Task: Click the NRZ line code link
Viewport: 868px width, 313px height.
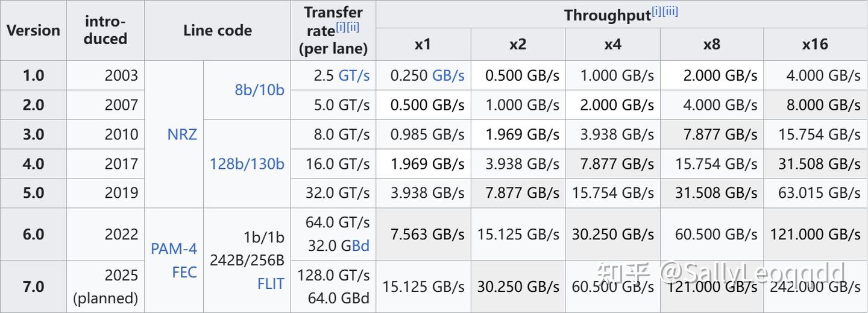Action: [182, 134]
